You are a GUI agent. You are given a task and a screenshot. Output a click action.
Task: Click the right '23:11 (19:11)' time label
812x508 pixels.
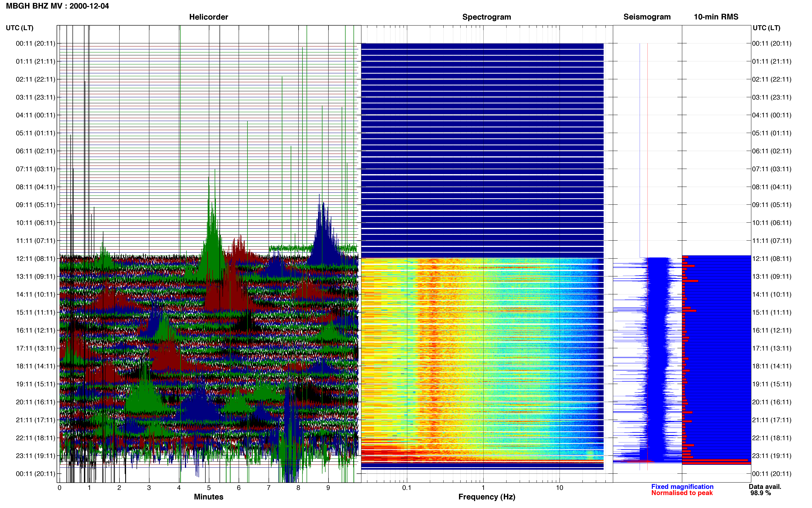pyautogui.click(x=772, y=456)
